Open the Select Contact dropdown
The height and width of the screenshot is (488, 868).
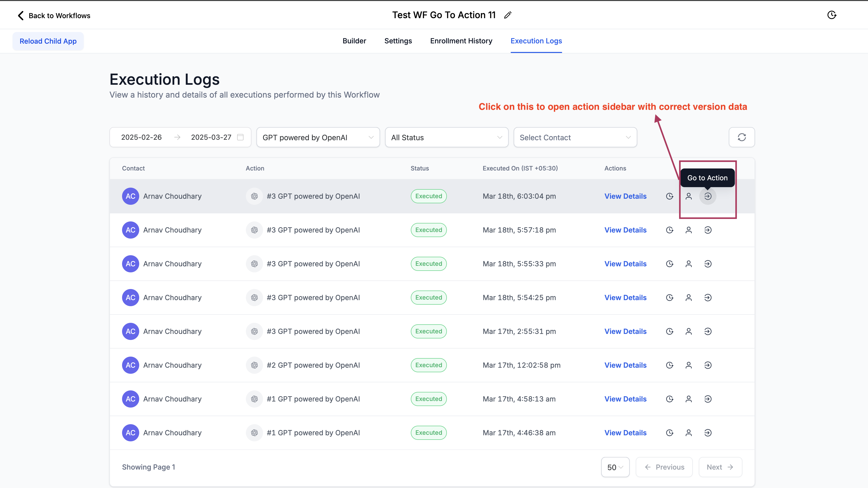pos(575,137)
